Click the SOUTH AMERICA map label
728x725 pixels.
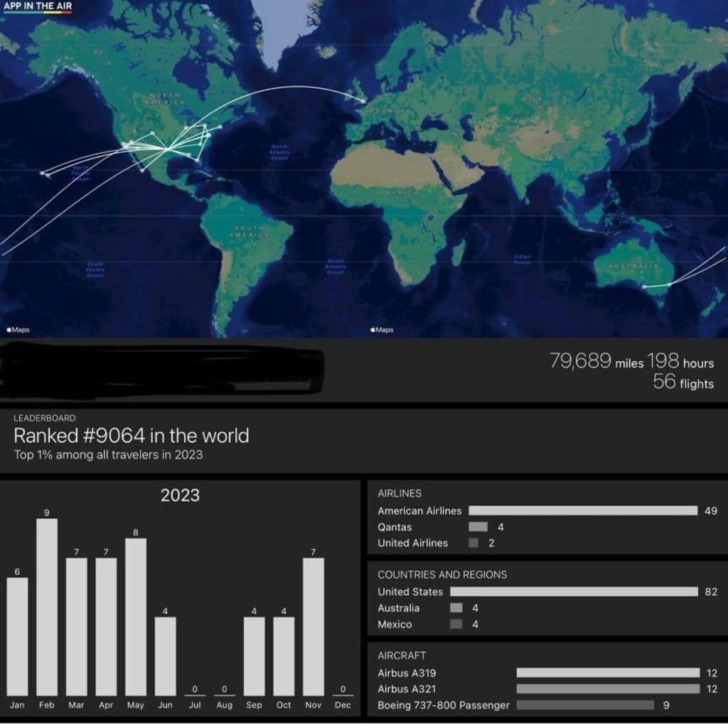(x=250, y=231)
